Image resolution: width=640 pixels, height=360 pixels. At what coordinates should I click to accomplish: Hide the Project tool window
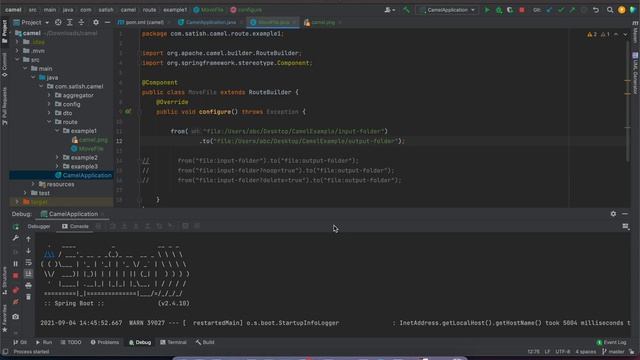coord(107,22)
